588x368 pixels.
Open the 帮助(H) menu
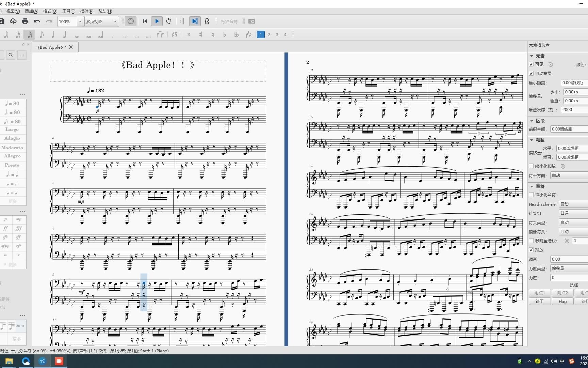coord(105,11)
